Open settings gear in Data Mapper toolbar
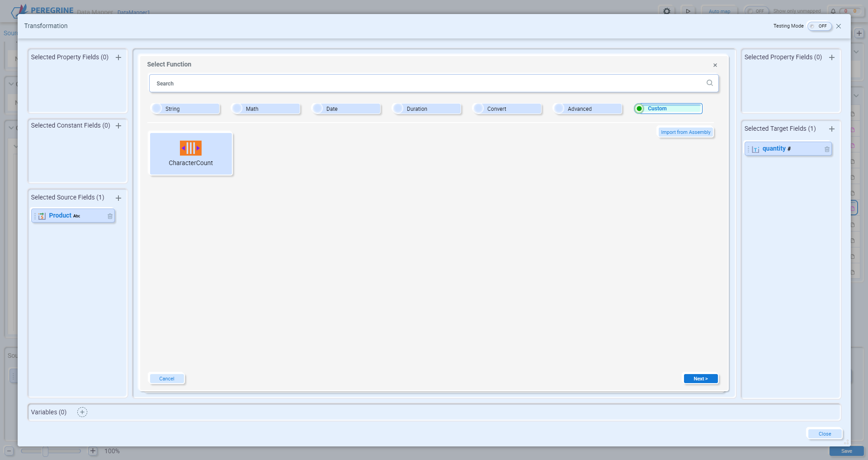The width and height of the screenshot is (868, 460). [667, 11]
